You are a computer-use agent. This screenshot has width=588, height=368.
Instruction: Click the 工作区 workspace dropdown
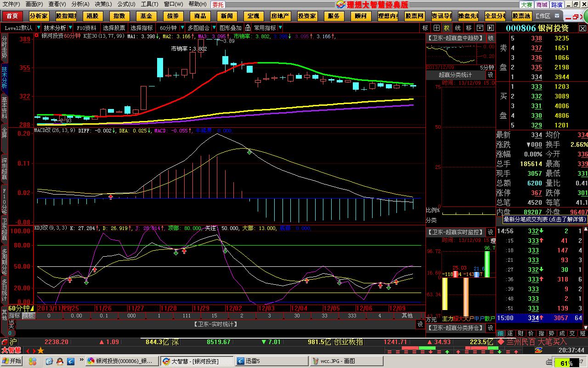547,16
